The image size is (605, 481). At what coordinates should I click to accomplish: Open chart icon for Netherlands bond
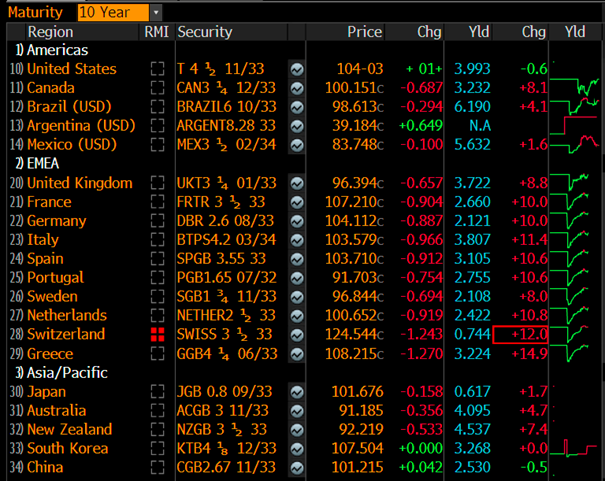pos(297,316)
